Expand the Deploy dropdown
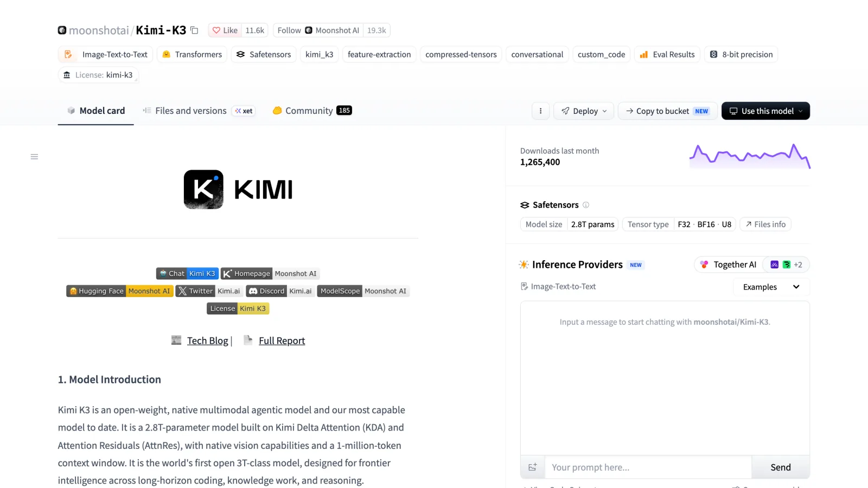The image size is (868, 488). pyautogui.click(x=584, y=111)
